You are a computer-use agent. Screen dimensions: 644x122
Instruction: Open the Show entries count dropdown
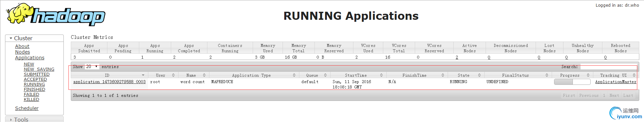[x=92, y=66]
